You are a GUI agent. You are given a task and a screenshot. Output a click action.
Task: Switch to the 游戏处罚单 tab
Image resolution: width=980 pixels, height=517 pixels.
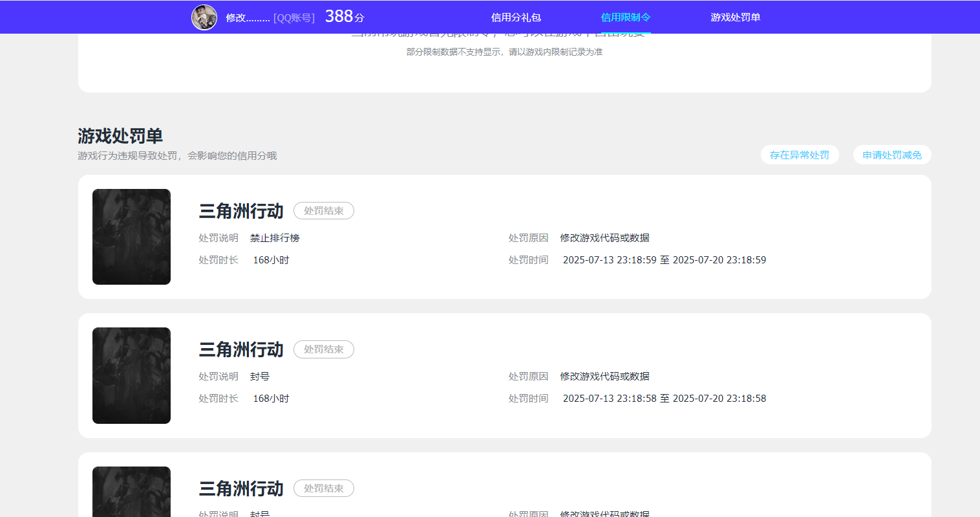[x=735, y=17]
